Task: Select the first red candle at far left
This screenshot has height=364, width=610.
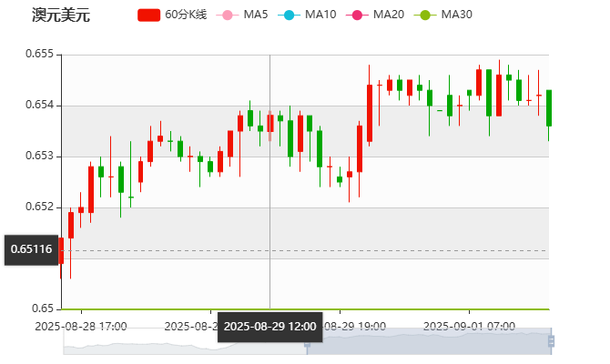Action: 61,251
